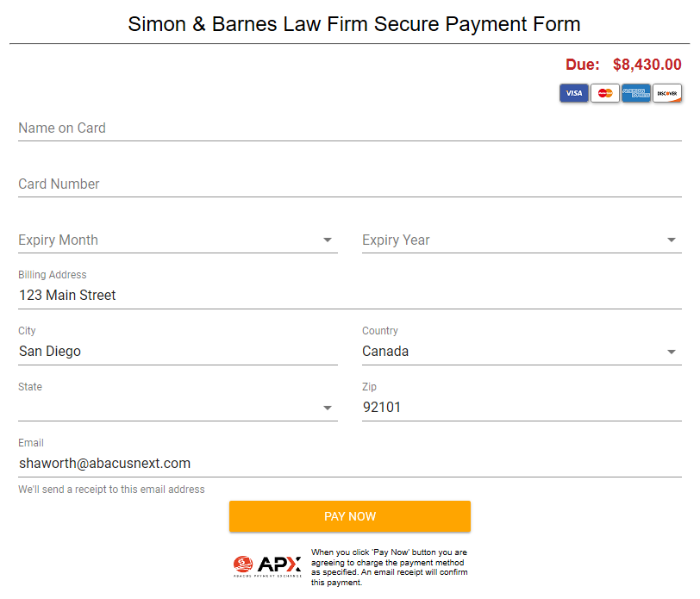Image resolution: width=700 pixels, height=599 pixels.
Task: Open the Expiry Year dropdown arrow
Action: point(671,240)
